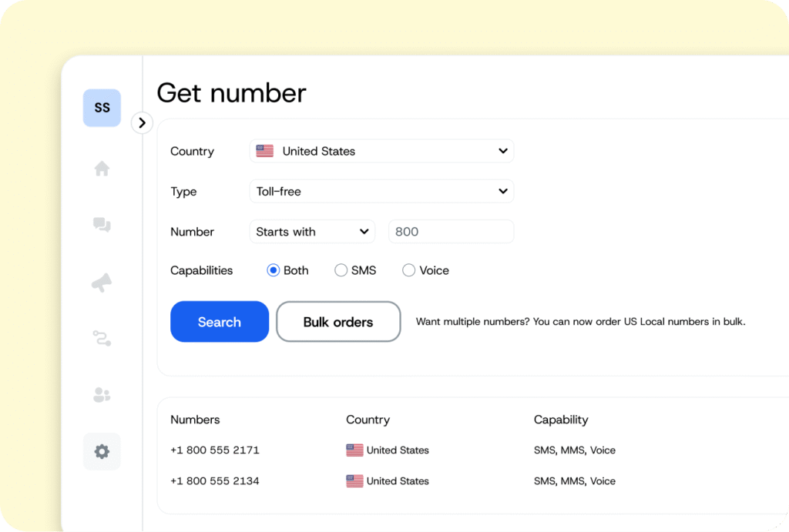Image resolution: width=789 pixels, height=532 pixels.
Task: Click the flag icon in the 2171 row
Action: click(x=354, y=450)
